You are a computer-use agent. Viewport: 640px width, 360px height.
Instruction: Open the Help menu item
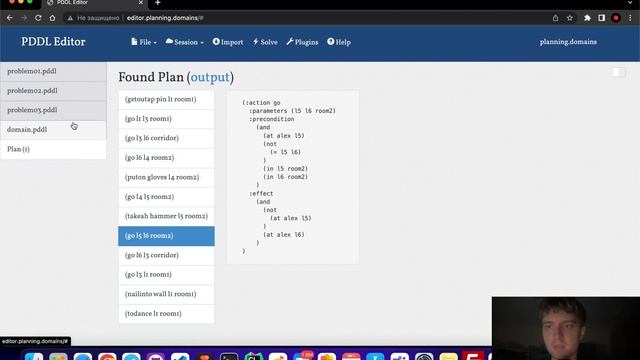pos(339,42)
